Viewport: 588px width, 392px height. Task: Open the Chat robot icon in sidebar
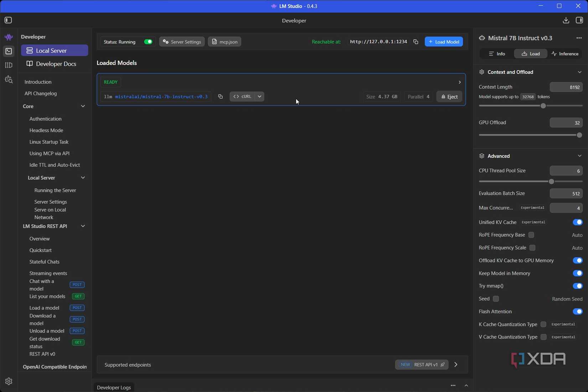tap(9, 37)
